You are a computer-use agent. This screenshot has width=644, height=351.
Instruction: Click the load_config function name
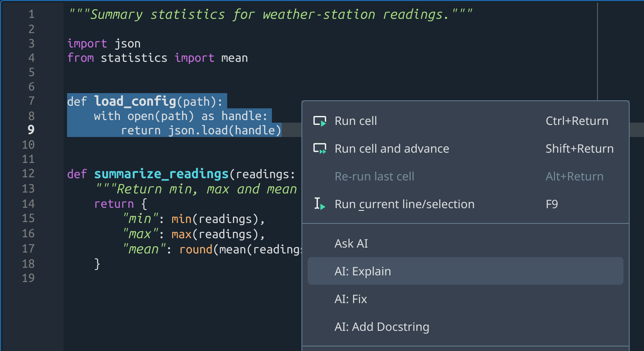(x=135, y=102)
